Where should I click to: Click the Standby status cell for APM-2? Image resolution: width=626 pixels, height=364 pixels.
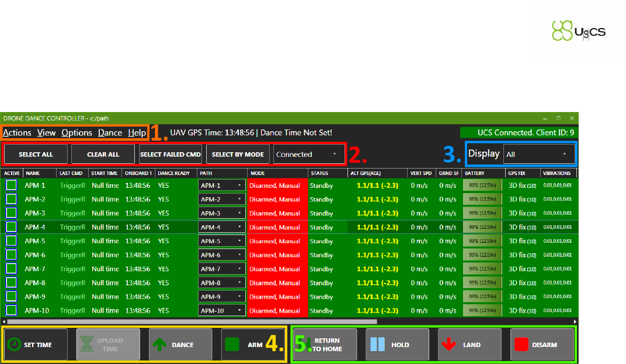point(321,199)
